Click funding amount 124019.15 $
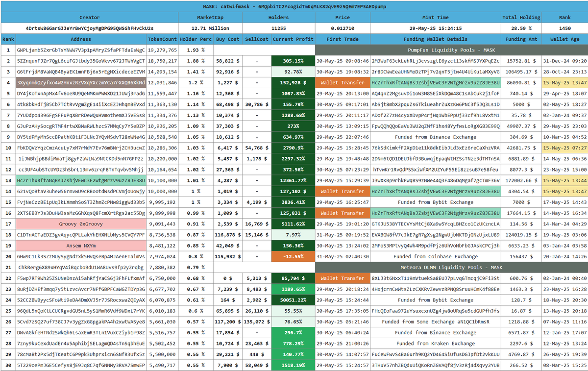This screenshot has width=588, height=371. coord(521,234)
